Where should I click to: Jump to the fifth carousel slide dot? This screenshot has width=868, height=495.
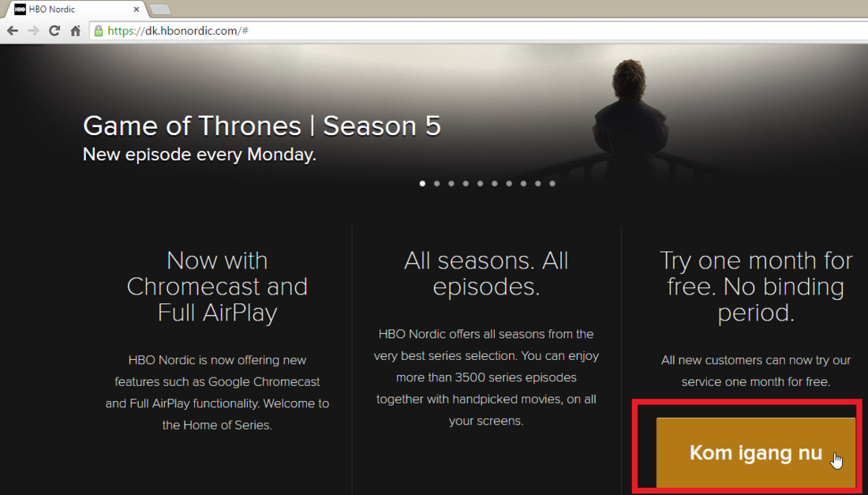[480, 183]
